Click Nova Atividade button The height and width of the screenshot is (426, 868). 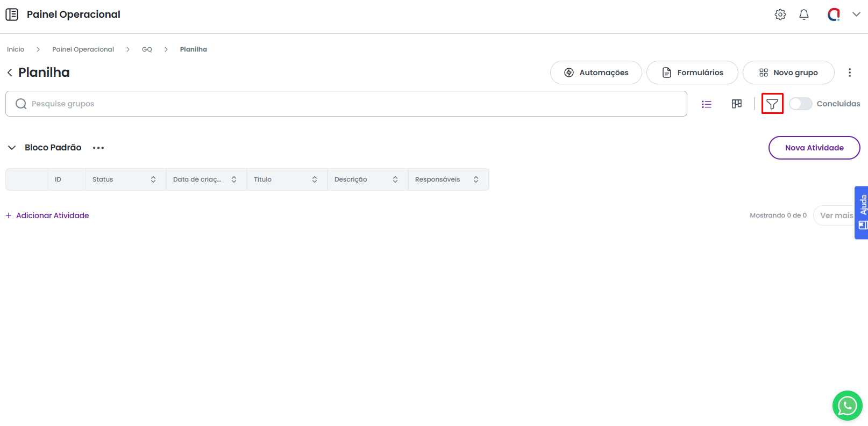coord(814,148)
